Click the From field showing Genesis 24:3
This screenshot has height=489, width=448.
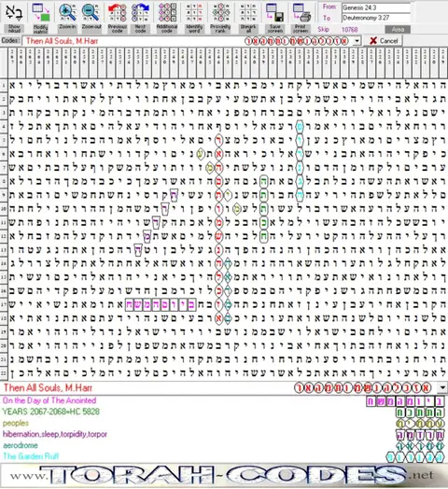376,8
